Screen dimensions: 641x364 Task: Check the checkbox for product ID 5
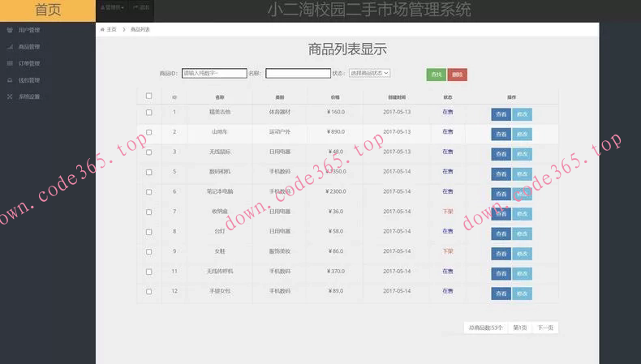tap(148, 172)
